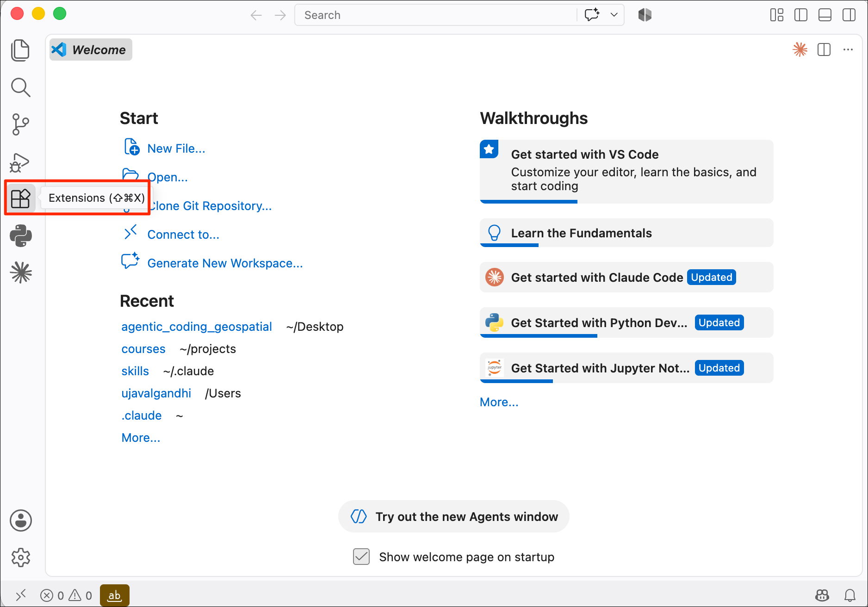Click More... under Walkthroughs
Viewport: 868px width, 607px height.
coord(499,402)
